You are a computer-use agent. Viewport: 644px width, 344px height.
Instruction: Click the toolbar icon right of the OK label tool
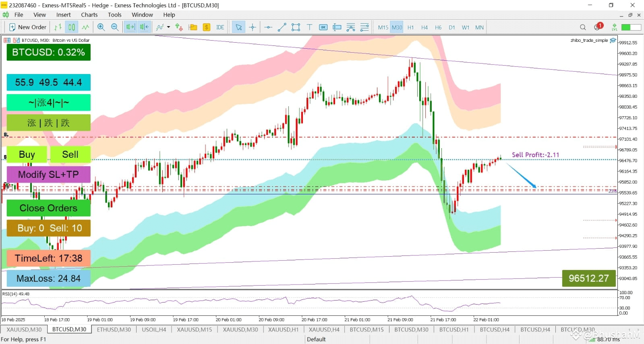[x=337, y=27]
